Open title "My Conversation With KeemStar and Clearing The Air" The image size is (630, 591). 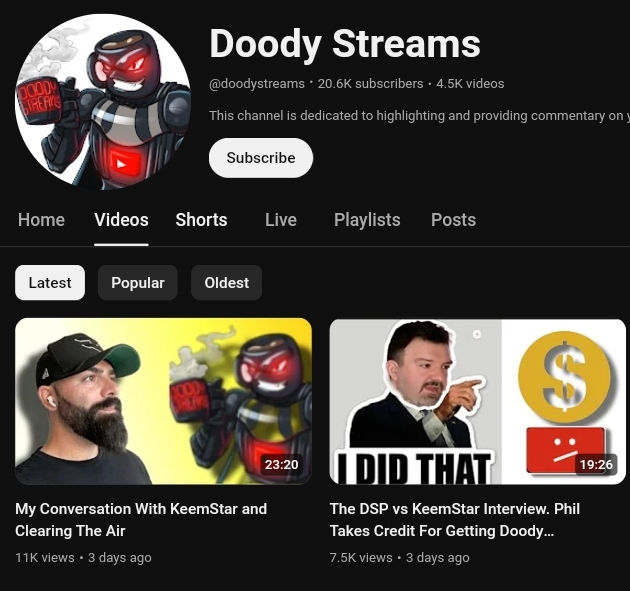pos(141,519)
